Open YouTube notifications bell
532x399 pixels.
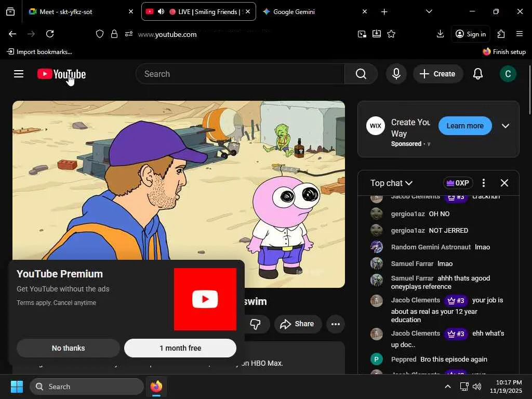click(x=478, y=74)
